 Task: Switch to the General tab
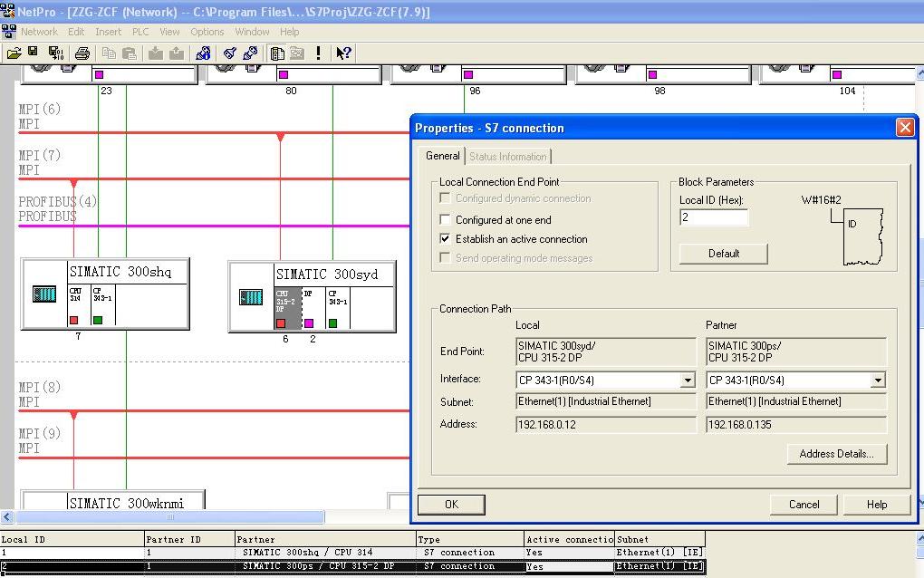(x=442, y=156)
